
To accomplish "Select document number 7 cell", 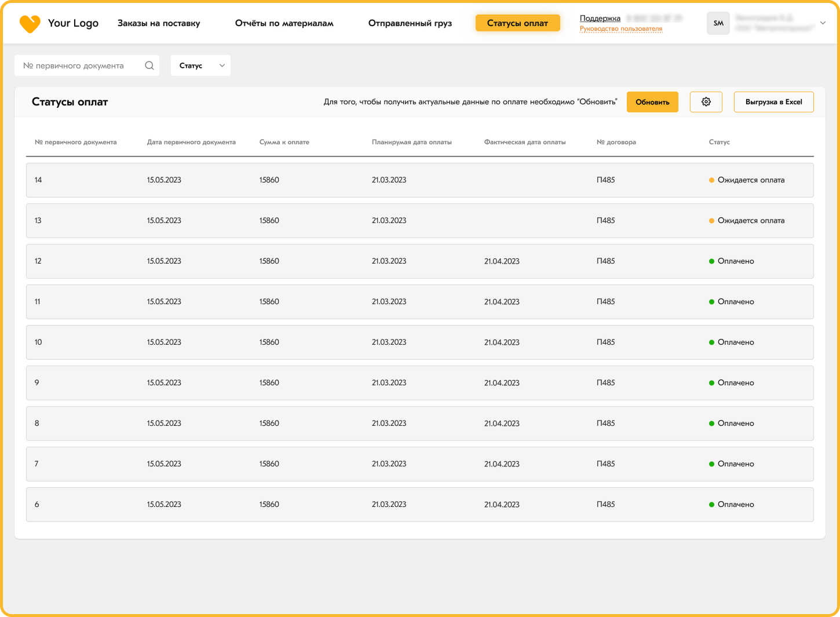I will 37,464.
